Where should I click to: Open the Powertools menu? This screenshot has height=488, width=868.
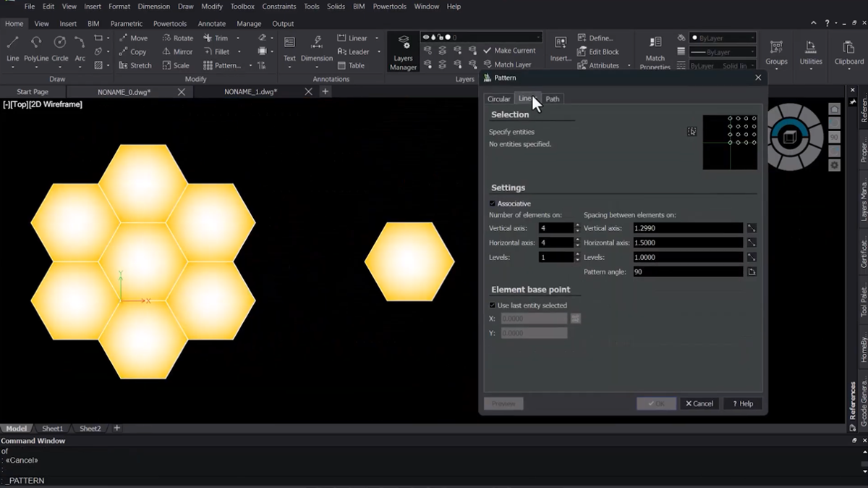click(x=390, y=7)
